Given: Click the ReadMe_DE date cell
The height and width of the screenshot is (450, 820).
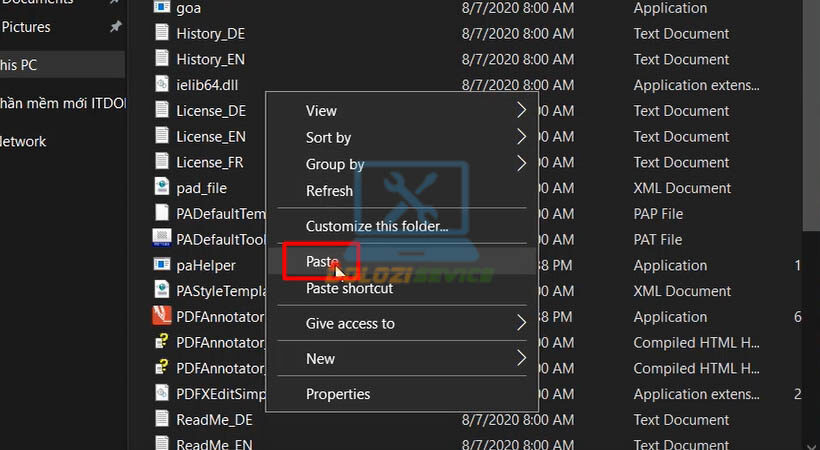Looking at the screenshot, I should (x=518, y=420).
